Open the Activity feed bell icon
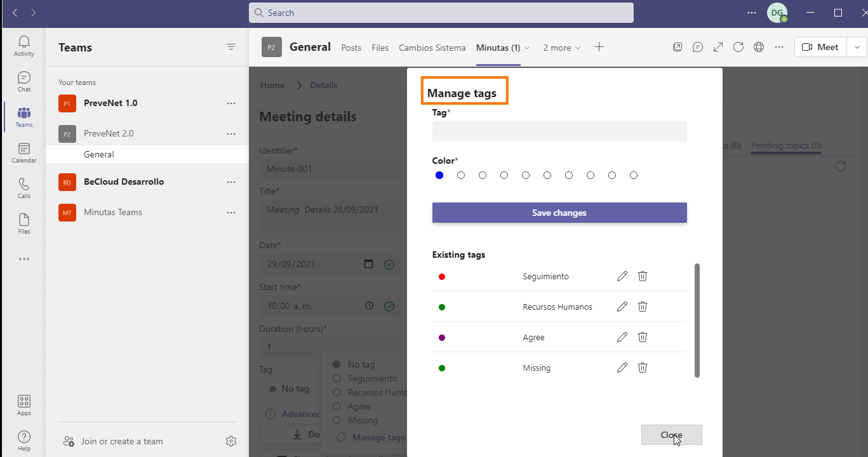Image resolution: width=868 pixels, height=457 pixels. [24, 42]
